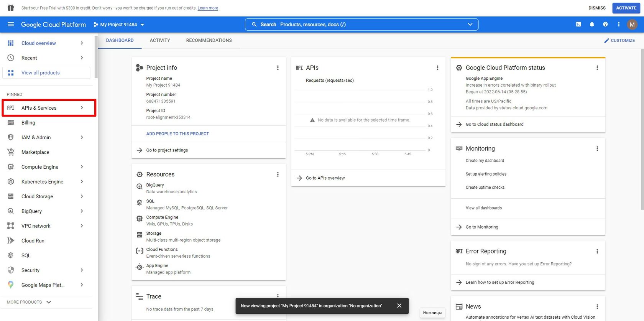This screenshot has height=321, width=644.
Task: Open the hamburger navigation menu
Action: pyautogui.click(x=11, y=24)
